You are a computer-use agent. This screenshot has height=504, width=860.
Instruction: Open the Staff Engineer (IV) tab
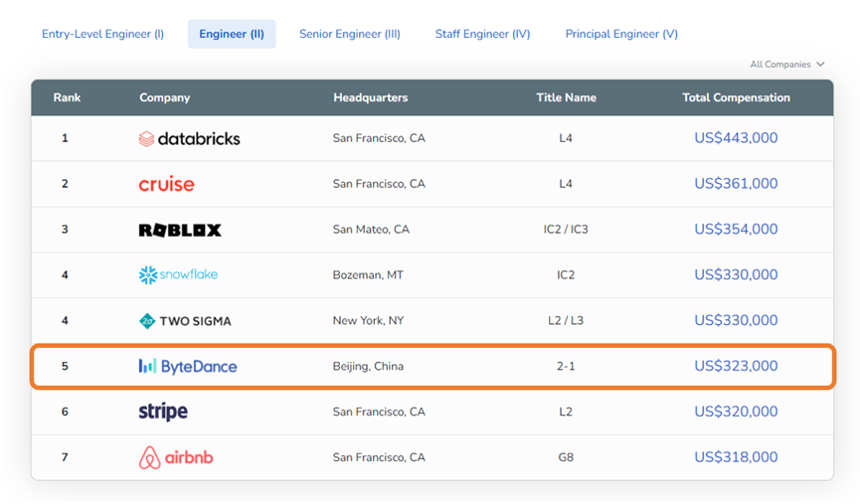(482, 34)
